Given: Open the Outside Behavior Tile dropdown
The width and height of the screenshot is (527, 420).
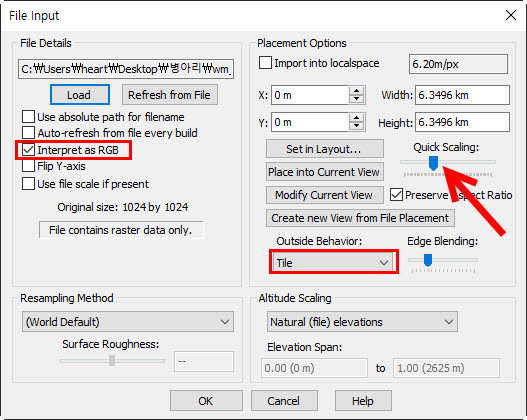Looking at the screenshot, I should pyautogui.click(x=334, y=263).
